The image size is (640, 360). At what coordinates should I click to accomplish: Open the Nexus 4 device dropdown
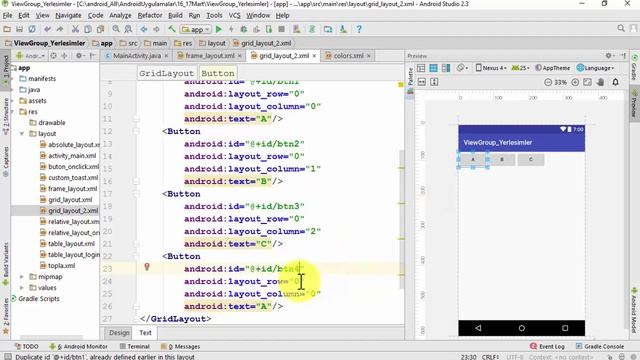point(491,68)
